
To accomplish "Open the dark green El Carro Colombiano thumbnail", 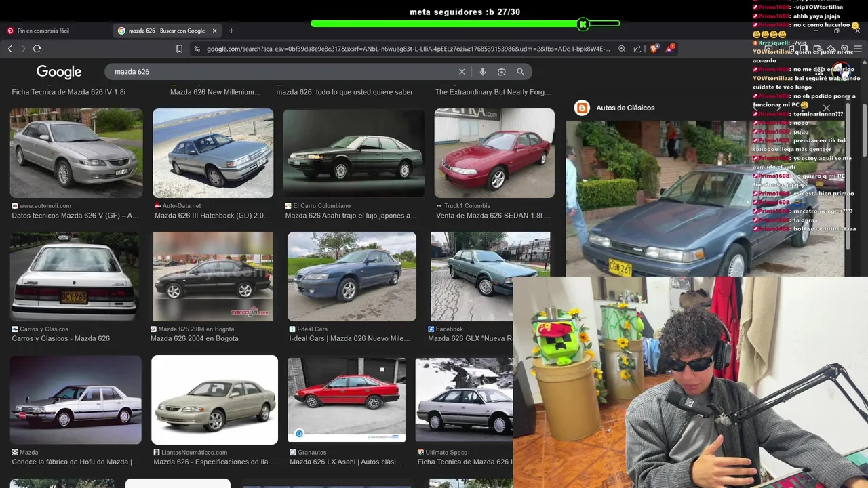I will click(x=354, y=153).
